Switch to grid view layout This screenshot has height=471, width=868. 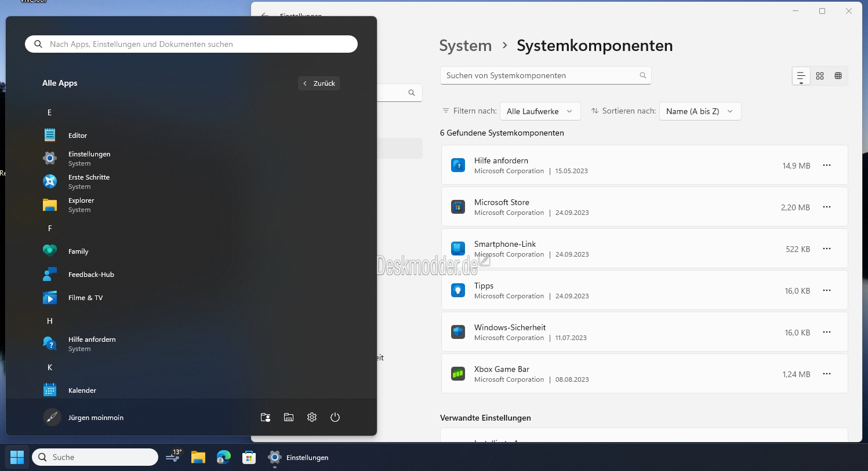820,76
